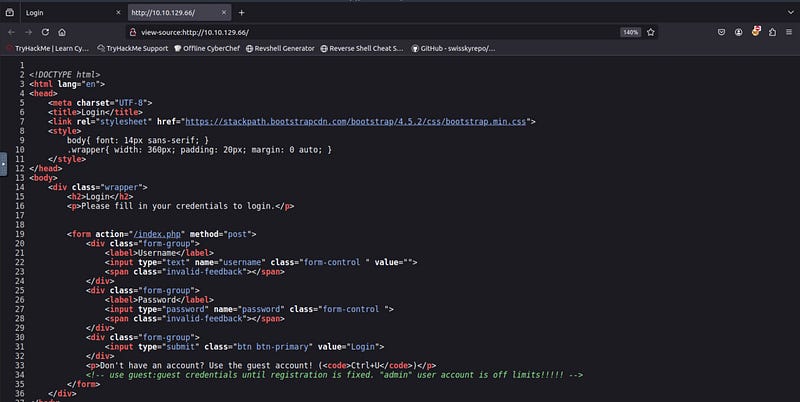Open the Revshell Generator bookmark
The image size is (800, 402).
280,48
